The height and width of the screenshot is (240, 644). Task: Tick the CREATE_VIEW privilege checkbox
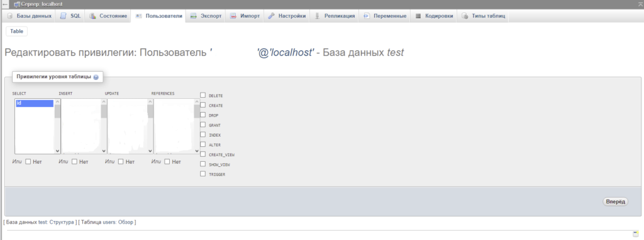(203, 154)
